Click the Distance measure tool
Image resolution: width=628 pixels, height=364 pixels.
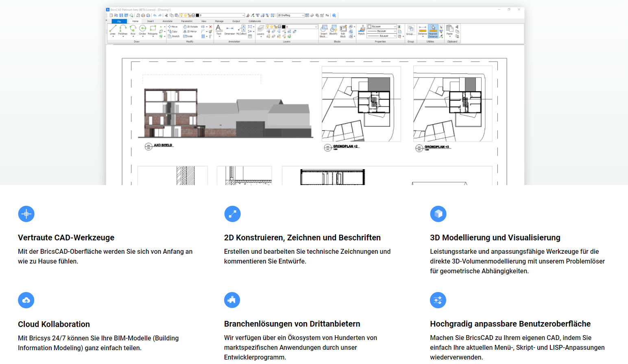[x=423, y=30]
